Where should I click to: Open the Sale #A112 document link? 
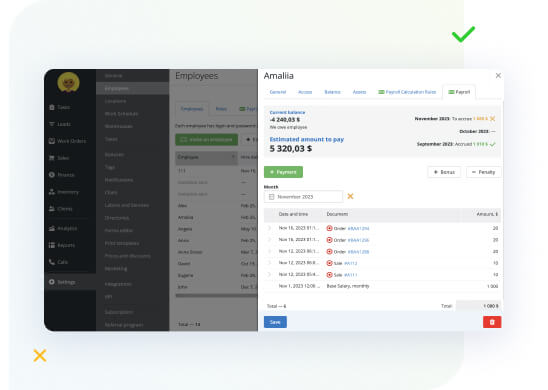click(351, 263)
